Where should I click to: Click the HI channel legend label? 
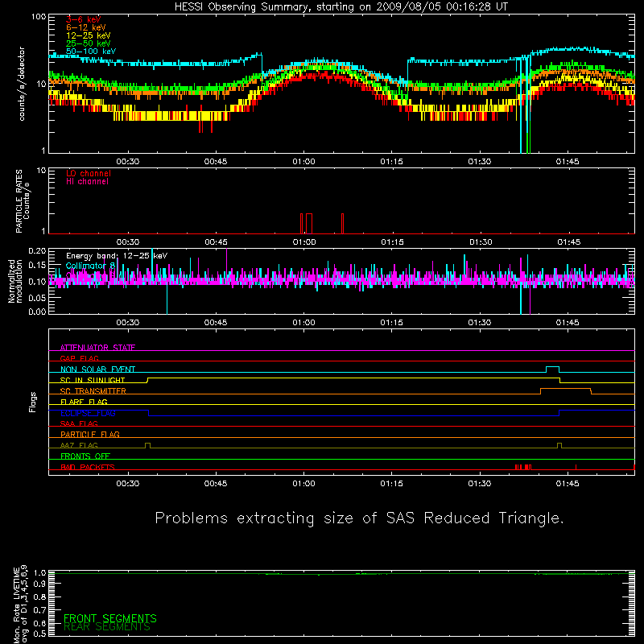click(x=87, y=182)
